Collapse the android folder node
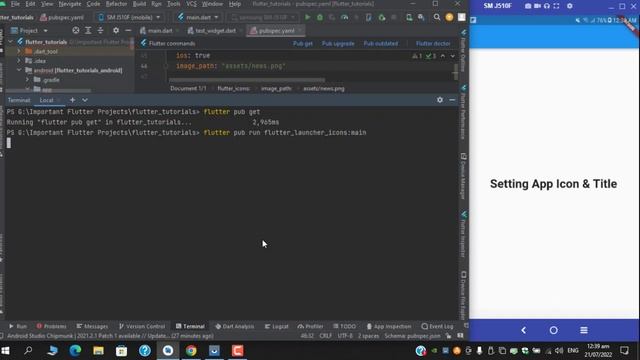640x360 pixels. (x=19, y=70)
